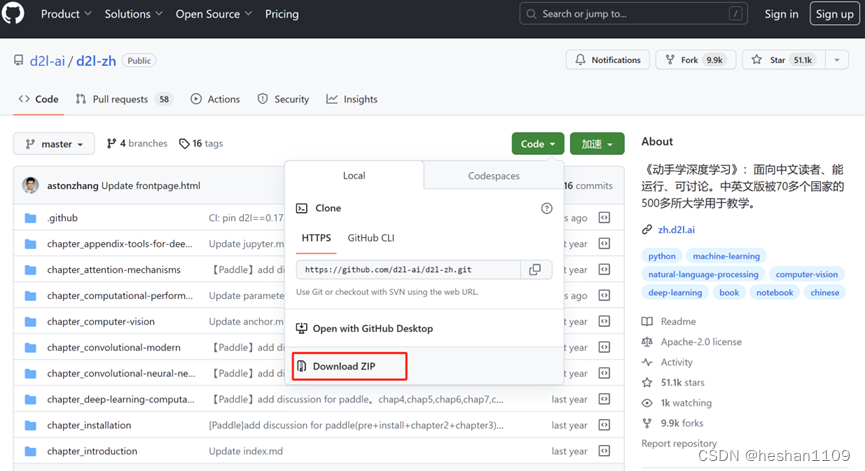Open the green 加速 dropdown button

click(x=597, y=144)
